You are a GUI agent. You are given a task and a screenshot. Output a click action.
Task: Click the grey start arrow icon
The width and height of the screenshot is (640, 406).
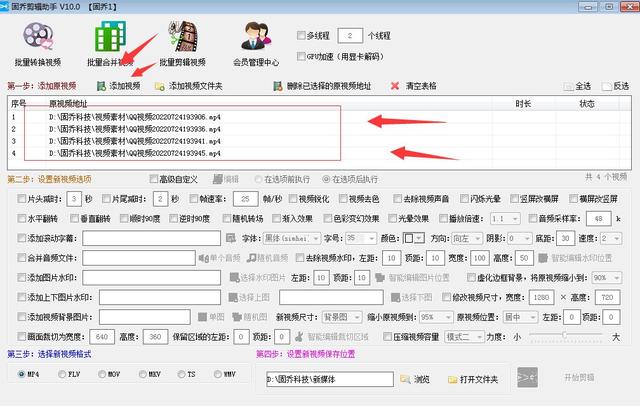(527, 377)
